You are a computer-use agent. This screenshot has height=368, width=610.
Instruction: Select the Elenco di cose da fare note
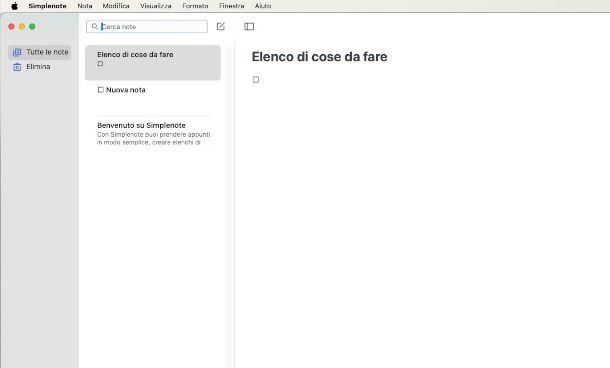[153, 63]
